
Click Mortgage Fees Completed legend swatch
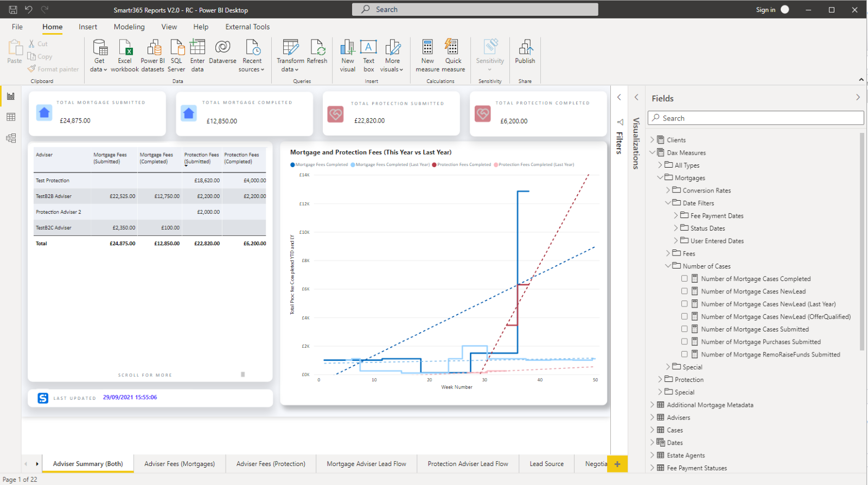[x=293, y=164]
